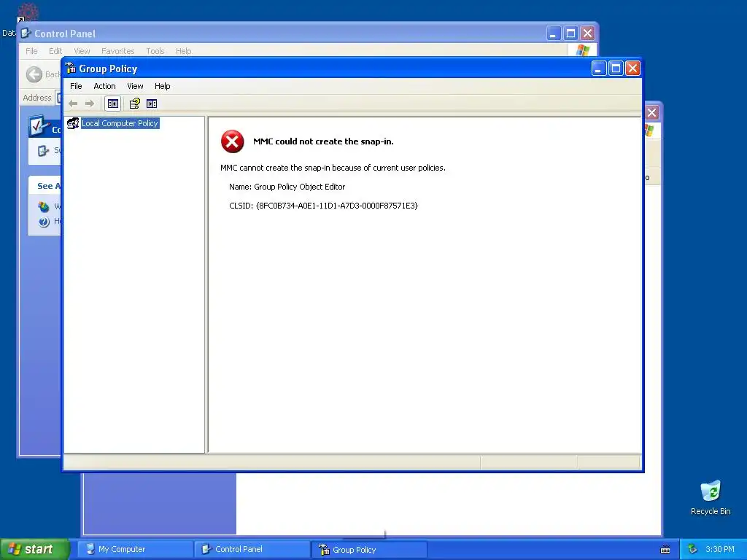Image resolution: width=747 pixels, height=560 pixels.
Task: Open Edit menu in Control Panel window
Action: point(55,51)
